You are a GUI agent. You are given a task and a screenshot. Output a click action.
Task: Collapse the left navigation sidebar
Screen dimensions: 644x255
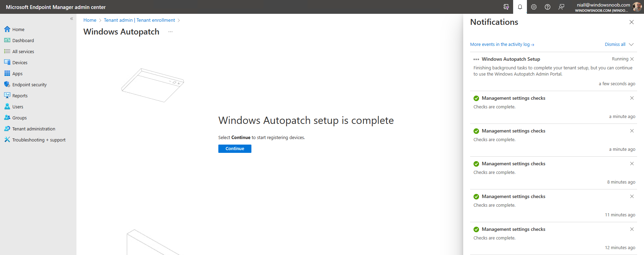72,19
